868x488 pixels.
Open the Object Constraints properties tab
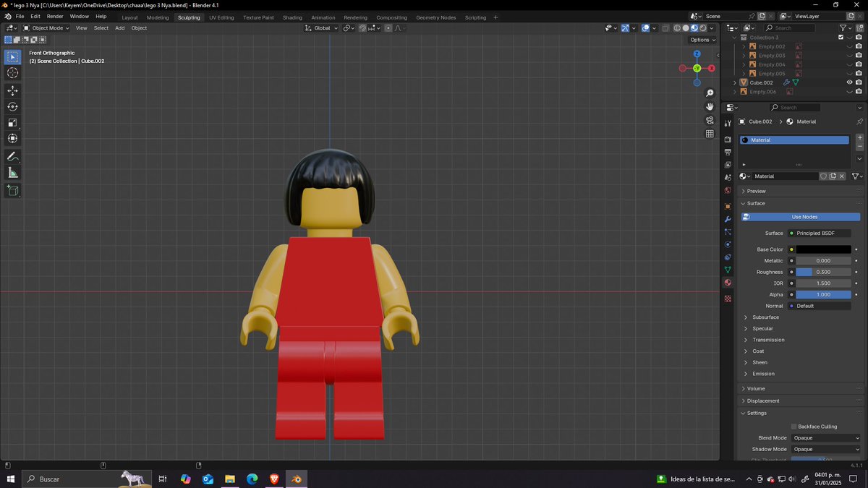click(728, 257)
